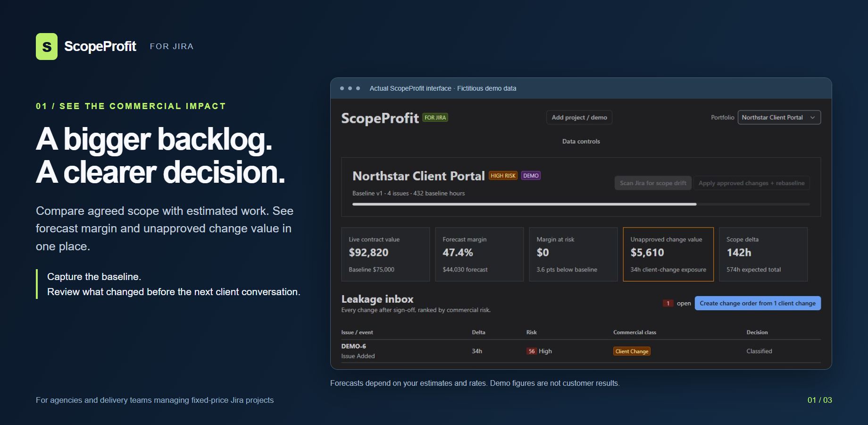868x425 pixels.
Task: Click the Add project / demo button
Action: [579, 118]
